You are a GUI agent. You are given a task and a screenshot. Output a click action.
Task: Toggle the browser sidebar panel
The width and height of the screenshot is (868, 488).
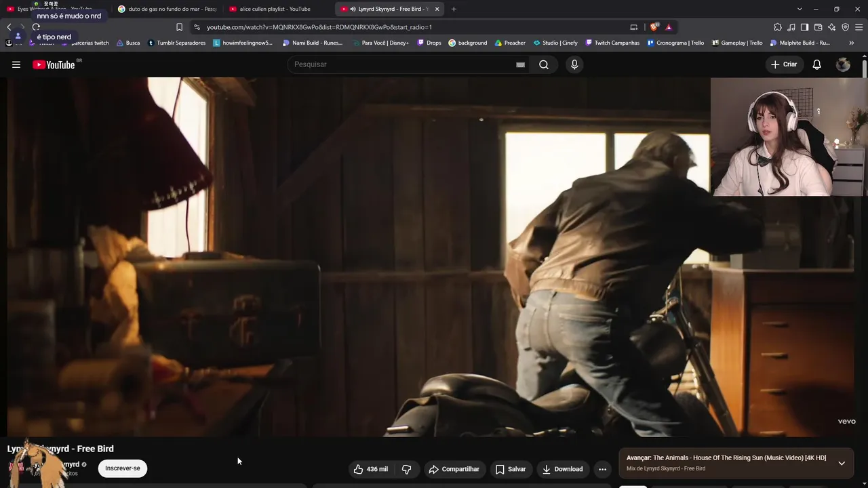tap(804, 27)
